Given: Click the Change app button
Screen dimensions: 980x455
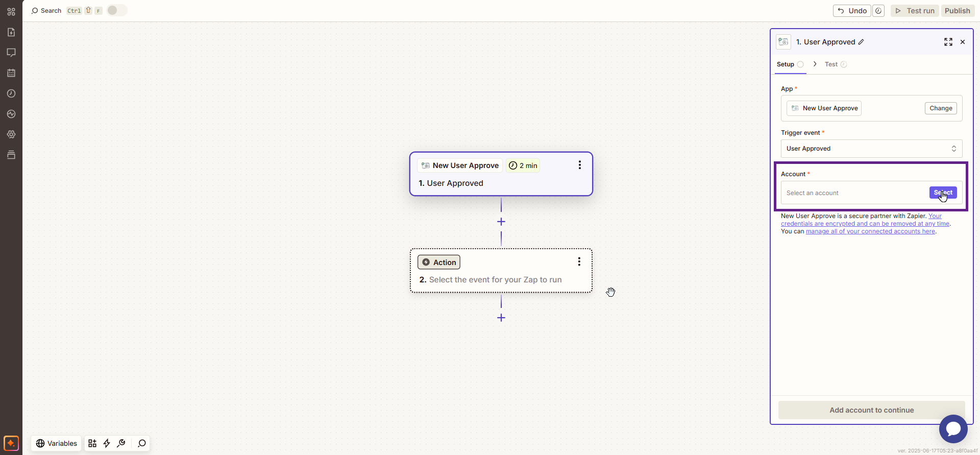Looking at the screenshot, I should 940,108.
